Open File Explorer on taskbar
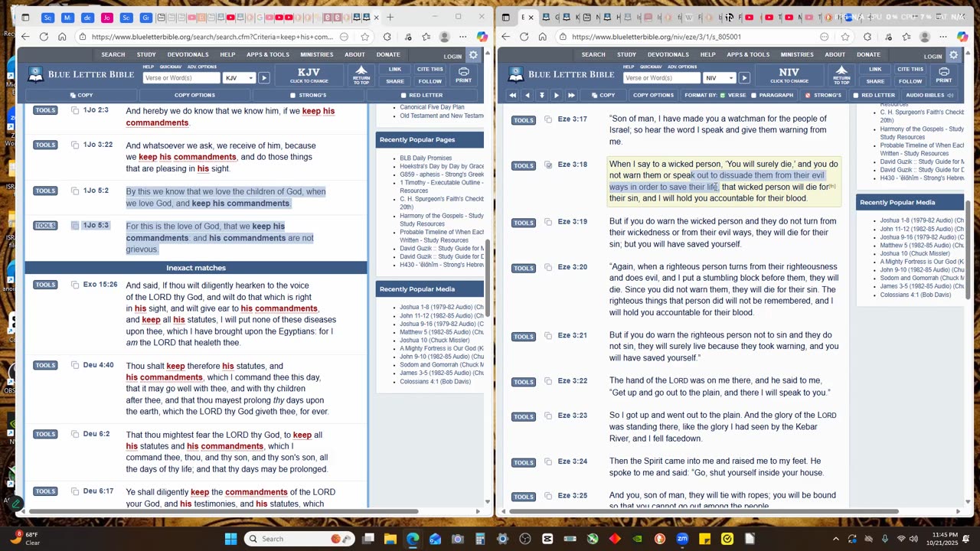 [390, 539]
